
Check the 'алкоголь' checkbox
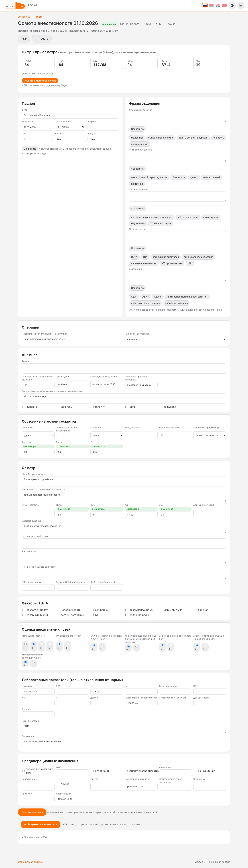58,407
